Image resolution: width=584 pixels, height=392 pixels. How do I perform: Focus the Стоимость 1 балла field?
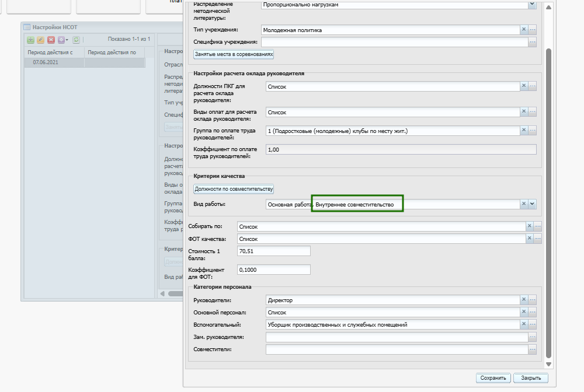click(x=274, y=251)
